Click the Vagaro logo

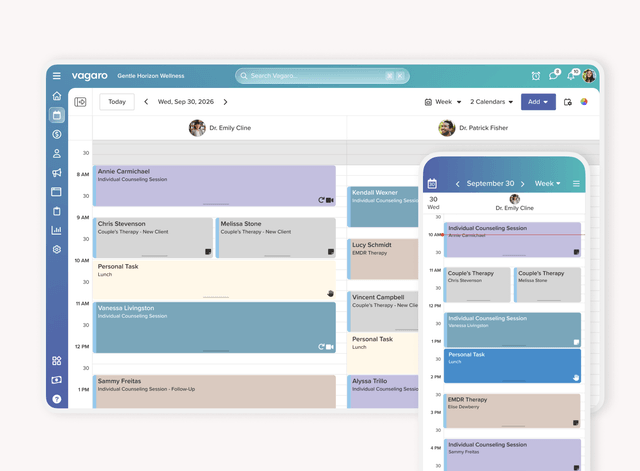coord(89,76)
